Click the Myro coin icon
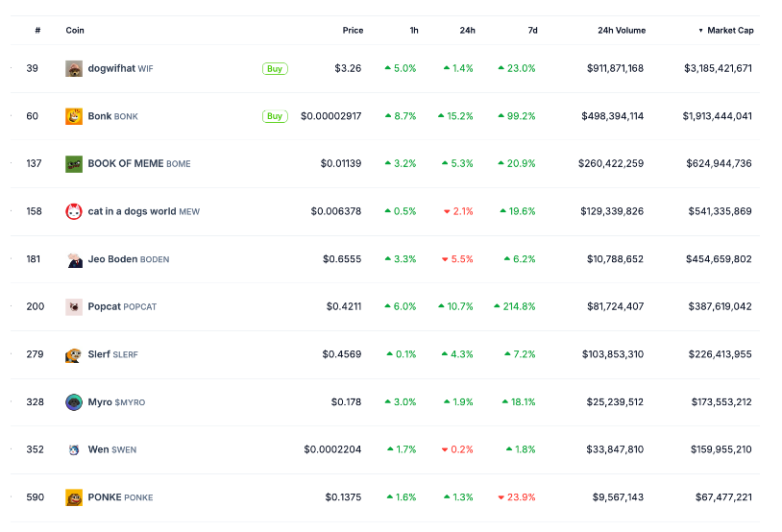 pyautogui.click(x=74, y=402)
